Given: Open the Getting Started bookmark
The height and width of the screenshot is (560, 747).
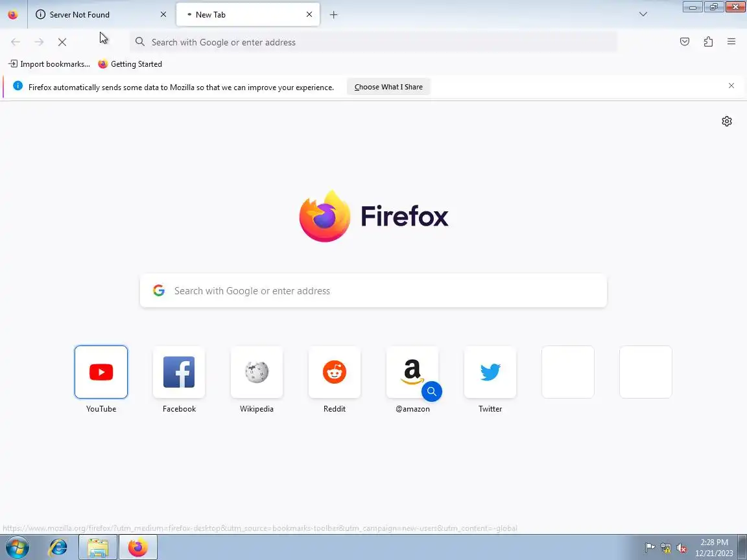Looking at the screenshot, I should pos(130,64).
